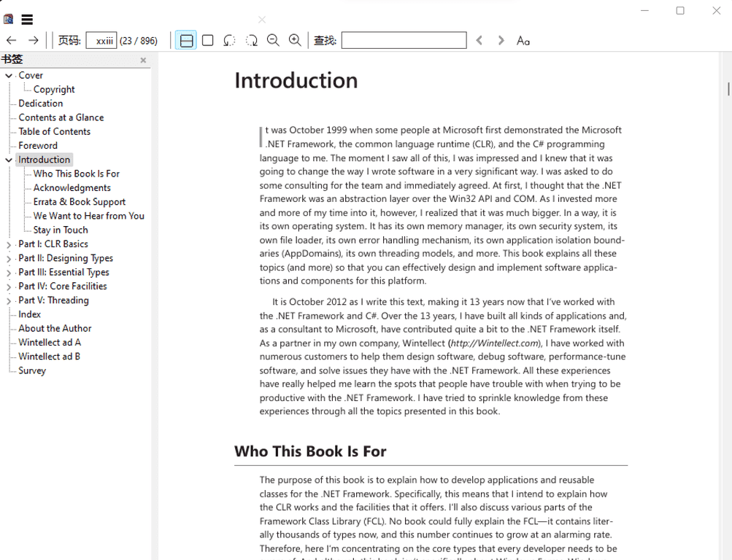Find next search match

[501, 41]
